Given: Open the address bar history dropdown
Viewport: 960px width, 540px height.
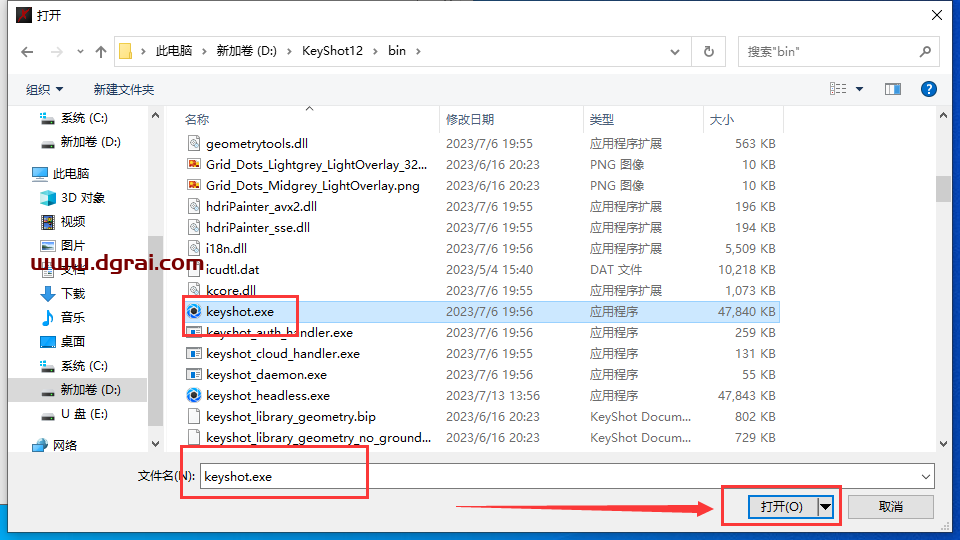Looking at the screenshot, I should 675,52.
